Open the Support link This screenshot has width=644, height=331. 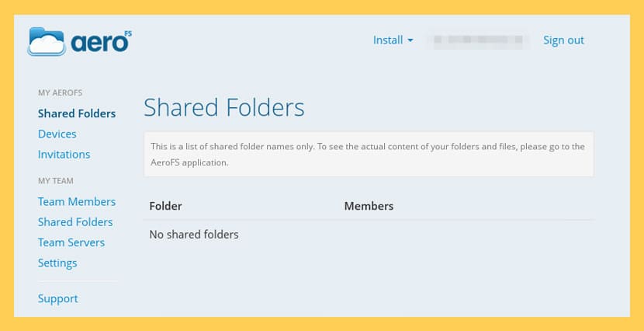click(x=58, y=299)
